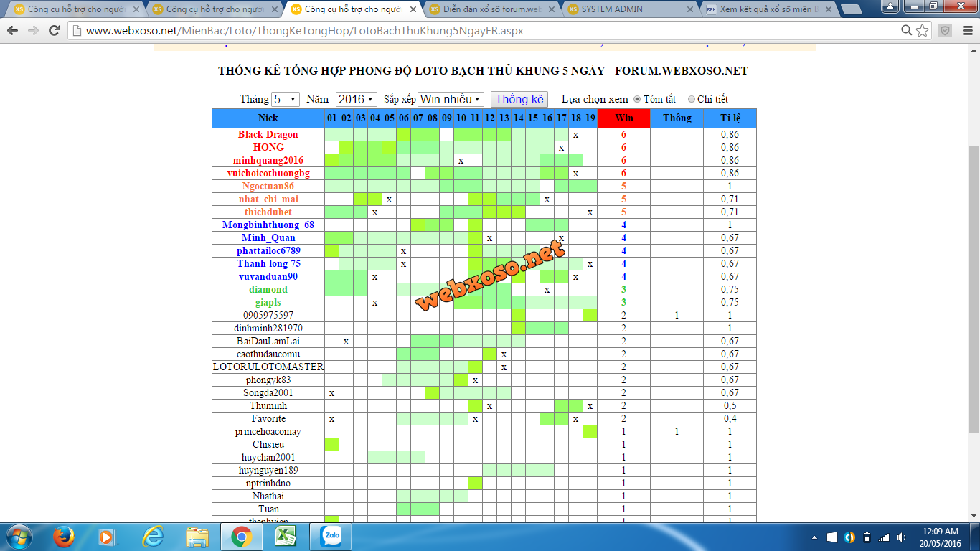Open Zalo from the taskbar
The width and height of the screenshot is (980, 551).
point(331,537)
